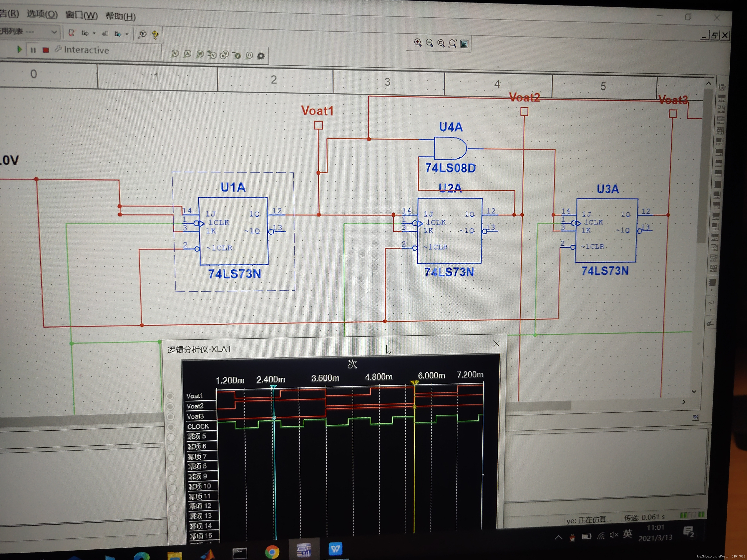Viewport: 747px width, 560px height.
Task: Click the schematic vertical scrollbar down arrow
Action: pos(694,391)
